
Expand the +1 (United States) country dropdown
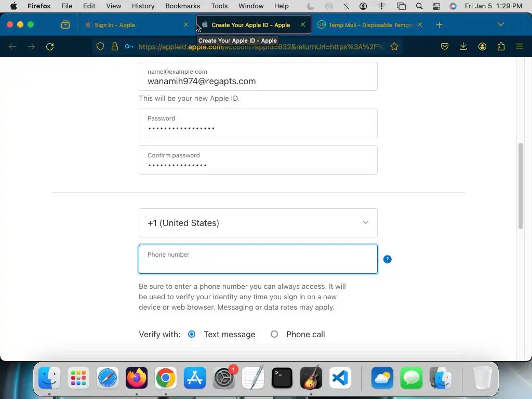pyautogui.click(x=258, y=223)
